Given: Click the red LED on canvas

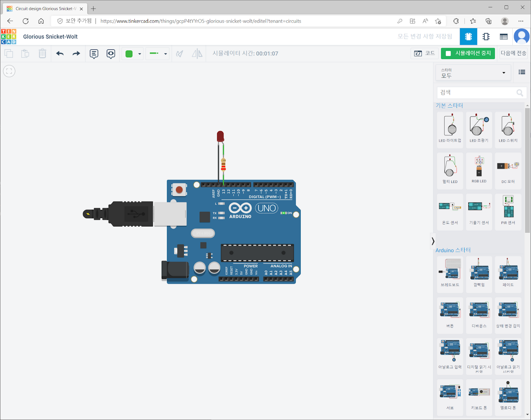Looking at the screenshot, I should point(220,136).
